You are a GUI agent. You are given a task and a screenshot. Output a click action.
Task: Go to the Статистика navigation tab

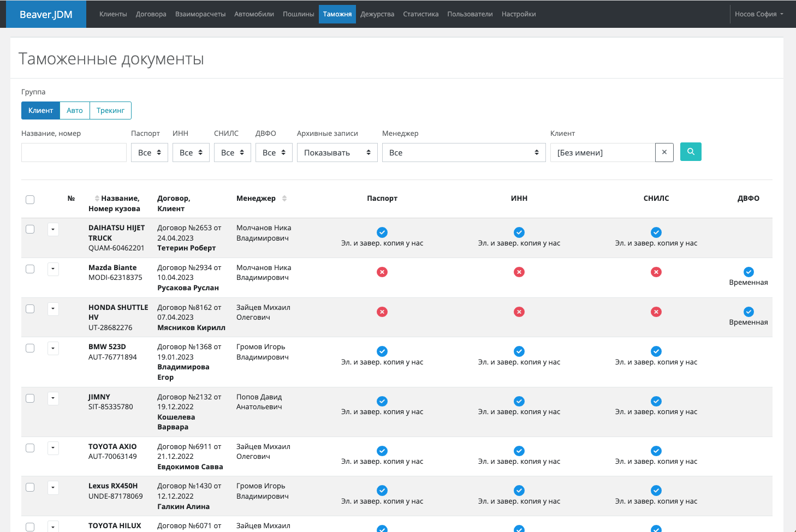point(420,14)
